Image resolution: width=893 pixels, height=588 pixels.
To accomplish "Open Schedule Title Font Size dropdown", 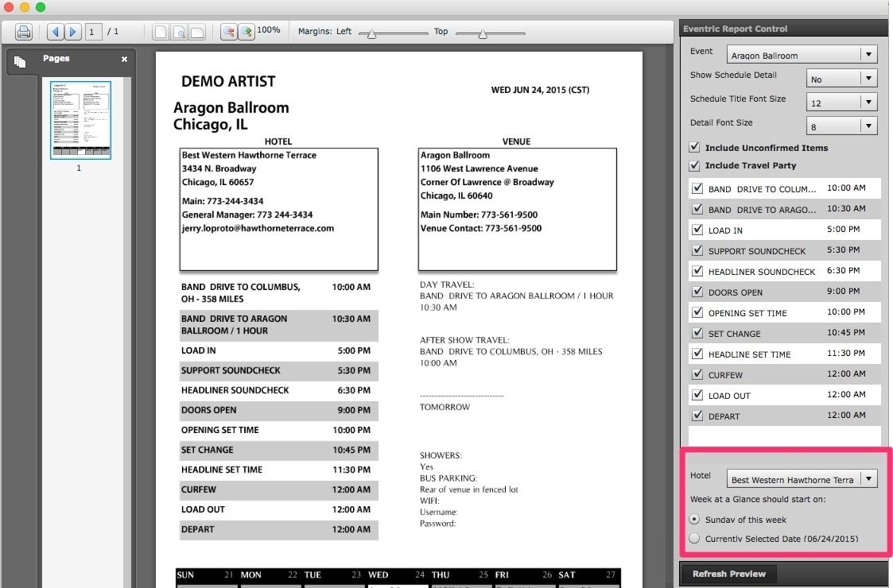I will click(x=842, y=103).
